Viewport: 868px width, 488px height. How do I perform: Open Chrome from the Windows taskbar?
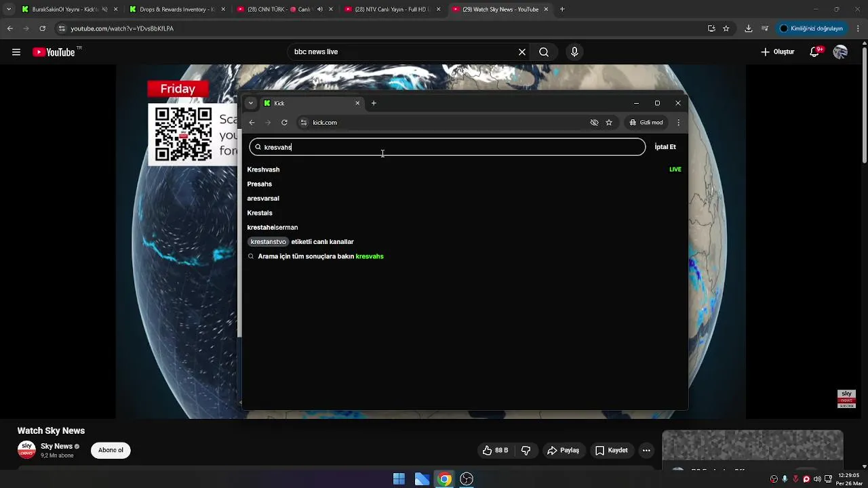(x=444, y=479)
